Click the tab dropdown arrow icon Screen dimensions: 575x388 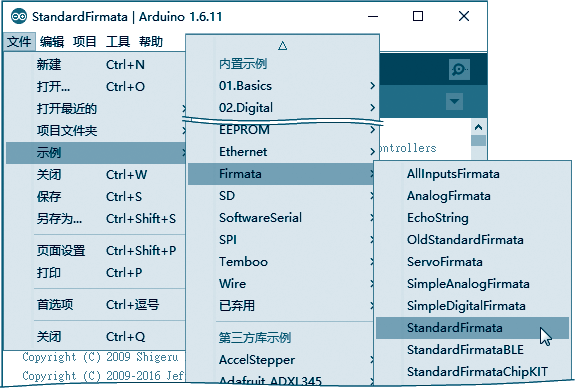tap(454, 101)
